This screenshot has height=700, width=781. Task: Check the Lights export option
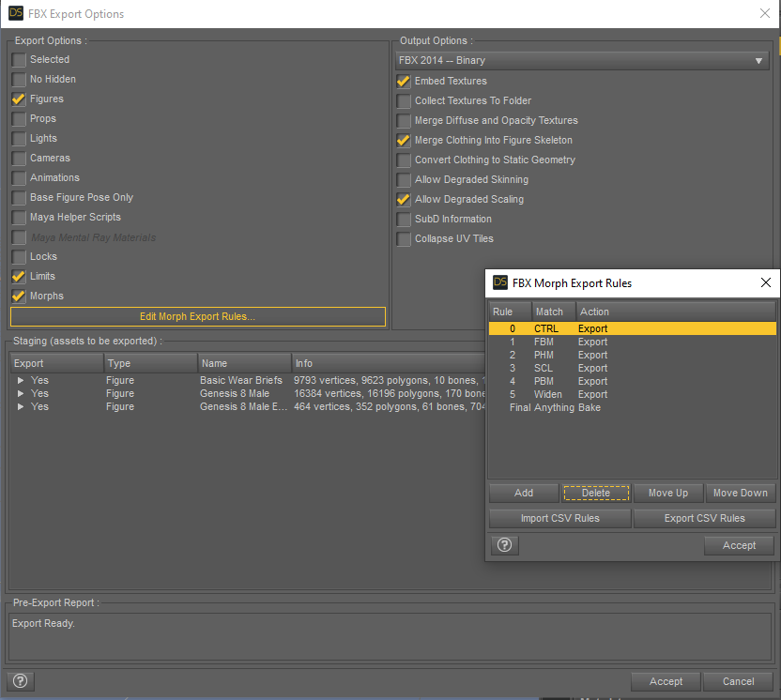tap(19, 139)
